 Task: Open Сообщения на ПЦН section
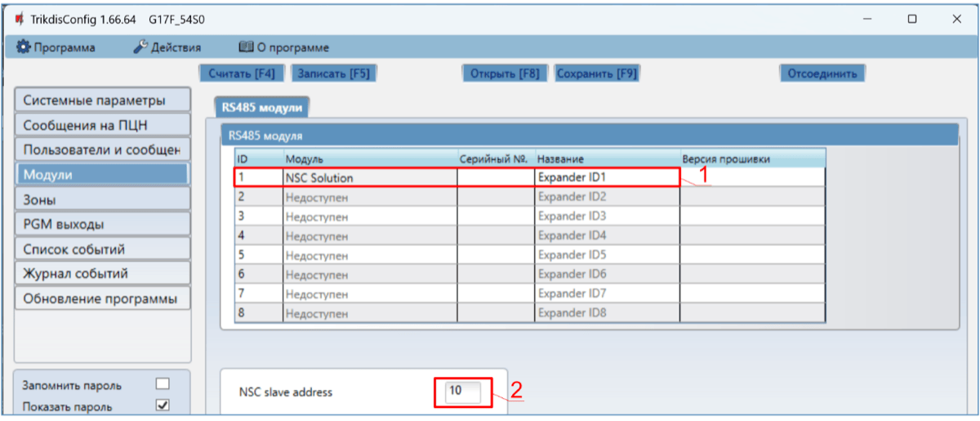[x=102, y=125]
